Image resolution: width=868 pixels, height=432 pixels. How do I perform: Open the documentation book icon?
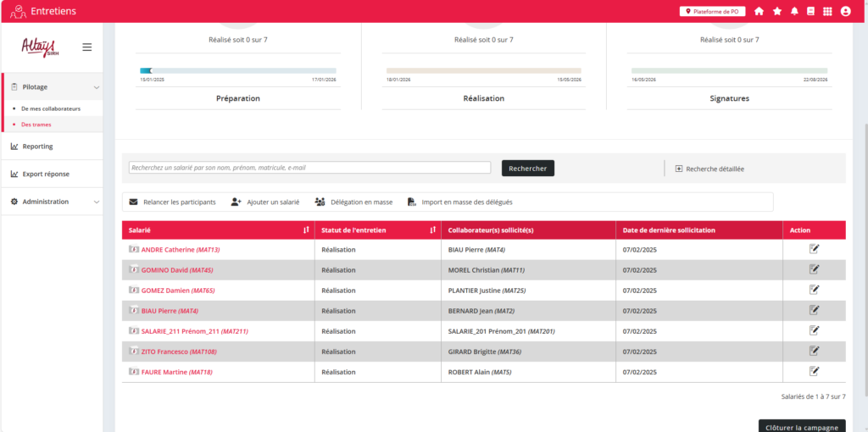click(810, 11)
